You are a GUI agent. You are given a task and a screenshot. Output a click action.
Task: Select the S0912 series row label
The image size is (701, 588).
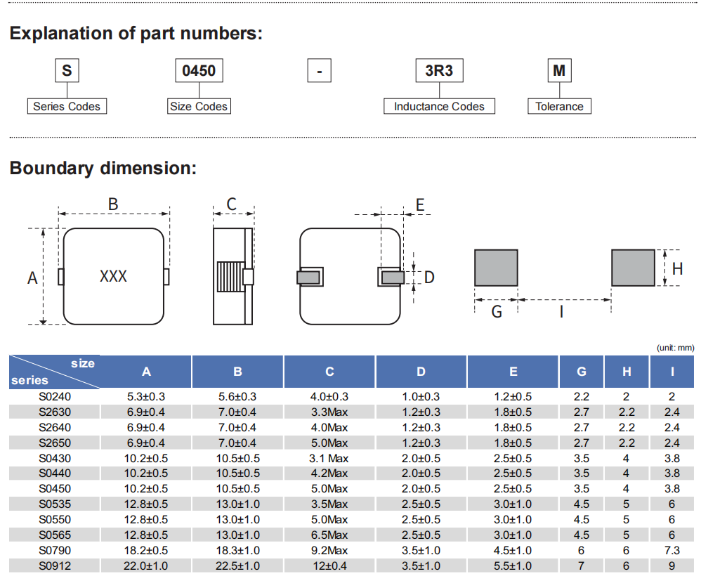pyautogui.click(x=55, y=566)
